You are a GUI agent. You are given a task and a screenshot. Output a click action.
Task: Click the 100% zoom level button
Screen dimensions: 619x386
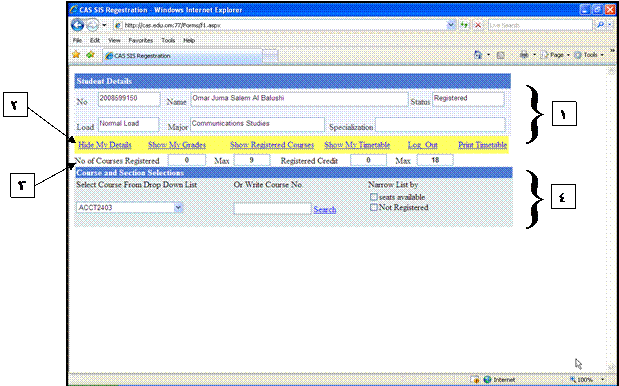click(x=581, y=379)
